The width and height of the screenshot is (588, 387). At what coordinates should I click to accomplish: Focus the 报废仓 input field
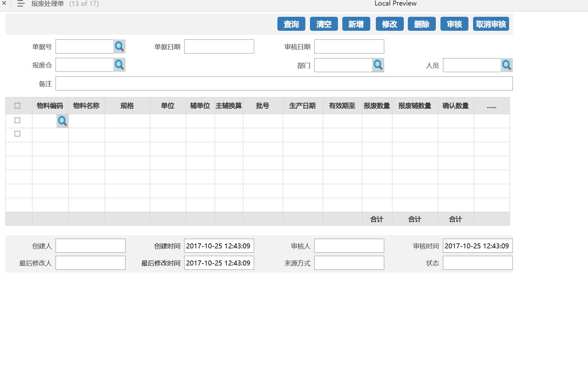(x=84, y=65)
